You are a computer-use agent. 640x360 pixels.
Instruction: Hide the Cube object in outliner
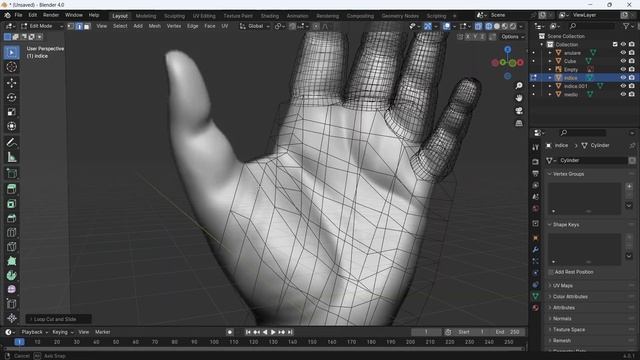pos(623,61)
